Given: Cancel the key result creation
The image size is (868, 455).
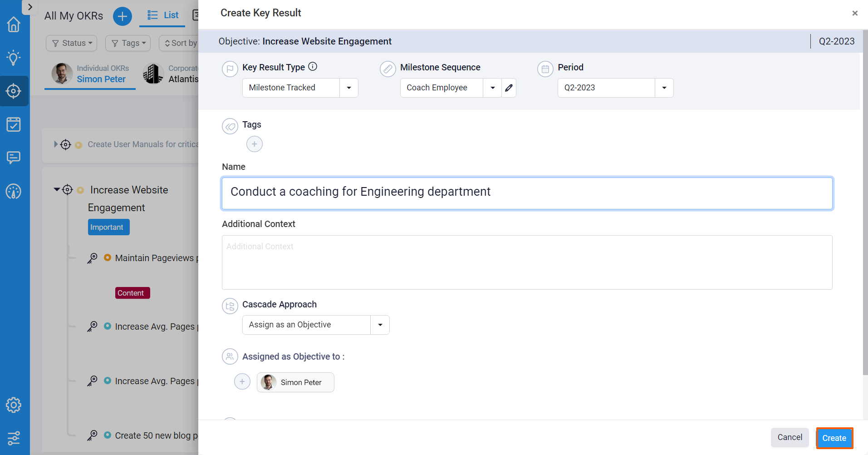Looking at the screenshot, I should click(x=790, y=437).
